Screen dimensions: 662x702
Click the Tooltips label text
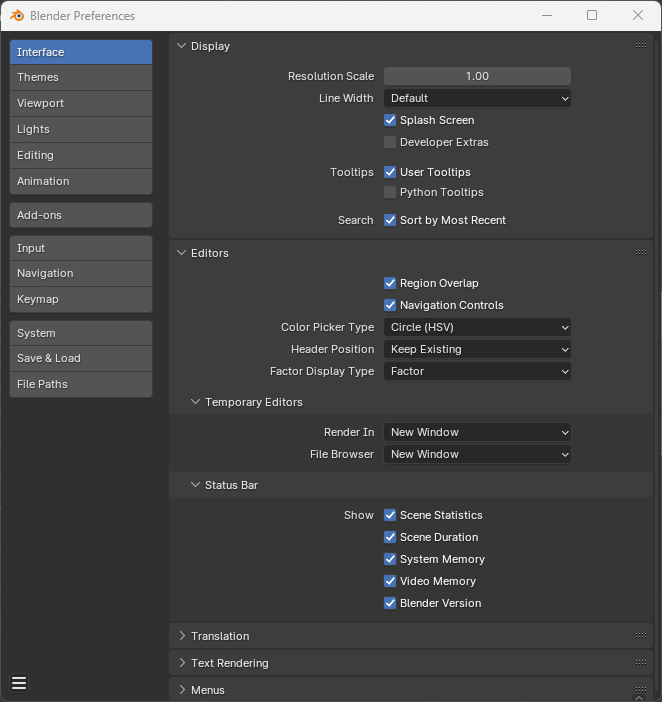pyautogui.click(x=351, y=172)
